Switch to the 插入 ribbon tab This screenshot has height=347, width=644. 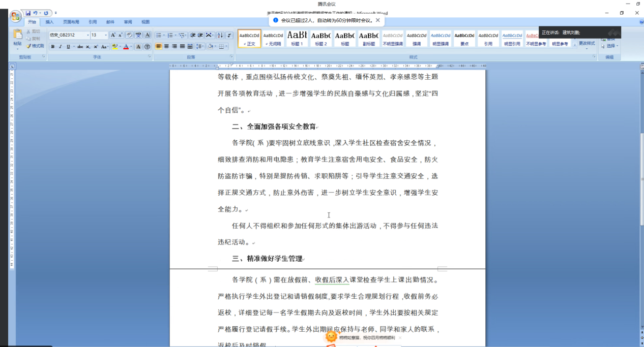pos(49,22)
